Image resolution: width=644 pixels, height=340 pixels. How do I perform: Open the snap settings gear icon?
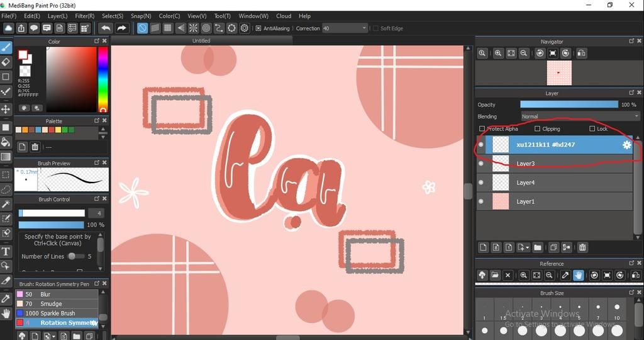(245, 28)
